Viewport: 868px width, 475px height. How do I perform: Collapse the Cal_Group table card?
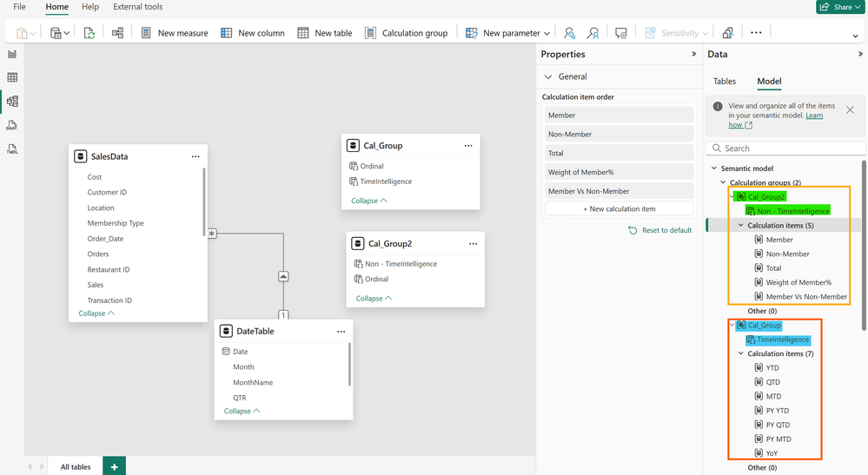(x=368, y=201)
